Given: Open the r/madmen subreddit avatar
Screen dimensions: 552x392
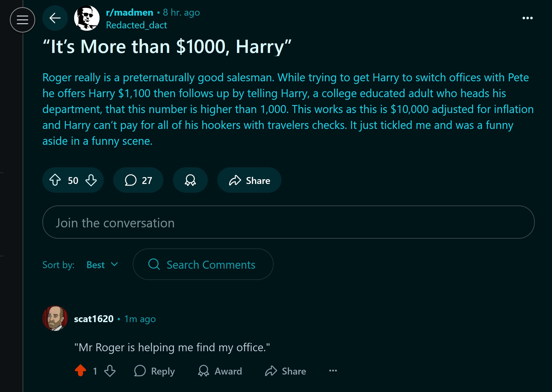Looking at the screenshot, I should [x=87, y=18].
